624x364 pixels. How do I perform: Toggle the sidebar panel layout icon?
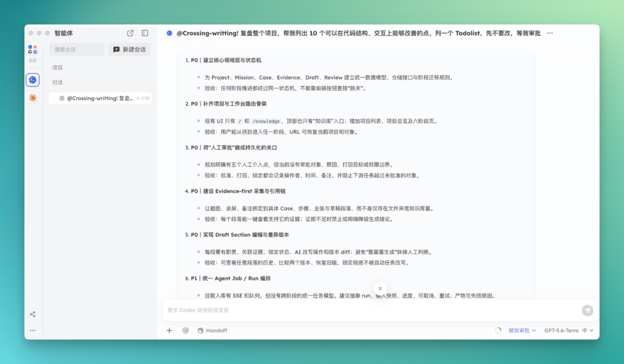tap(145, 33)
